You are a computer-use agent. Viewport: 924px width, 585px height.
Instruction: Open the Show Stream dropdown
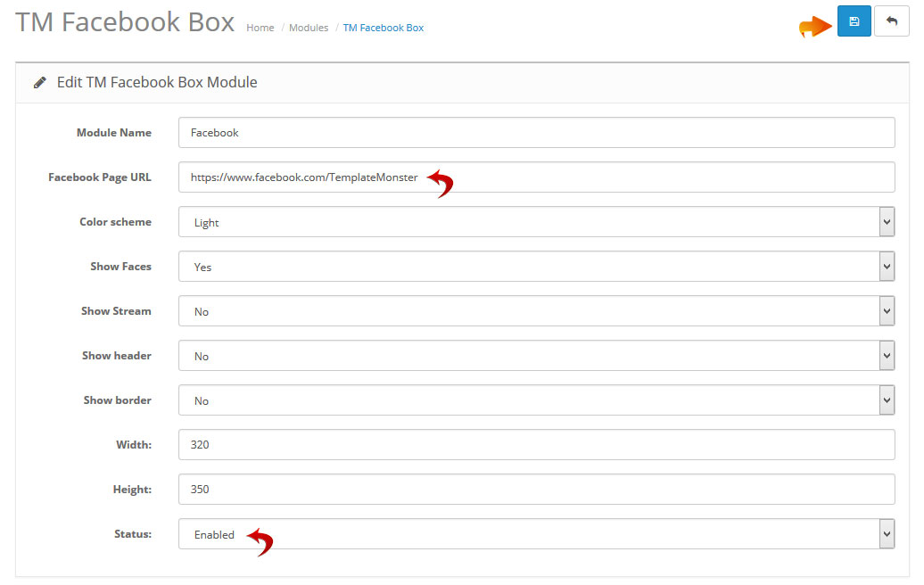[536, 311]
